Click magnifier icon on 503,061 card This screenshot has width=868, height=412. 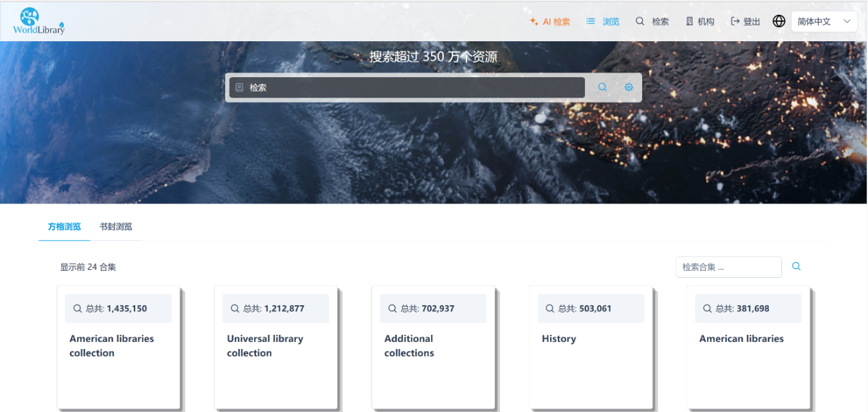(x=550, y=309)
